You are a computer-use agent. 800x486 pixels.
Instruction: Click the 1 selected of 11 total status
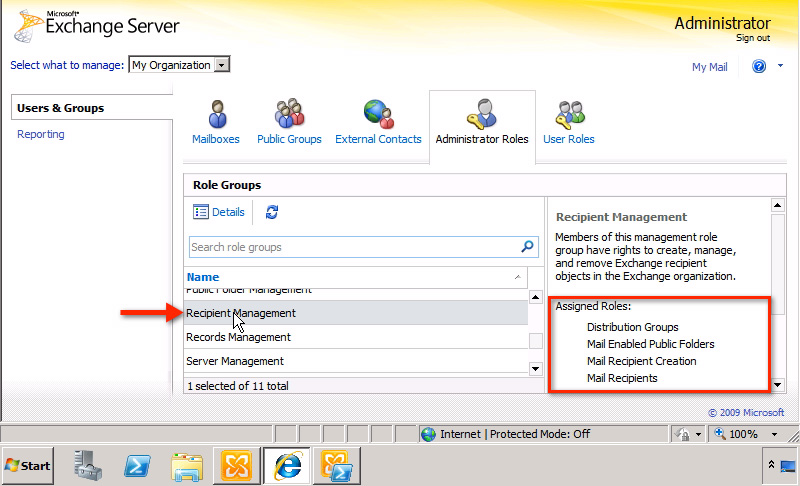[238, 386]
